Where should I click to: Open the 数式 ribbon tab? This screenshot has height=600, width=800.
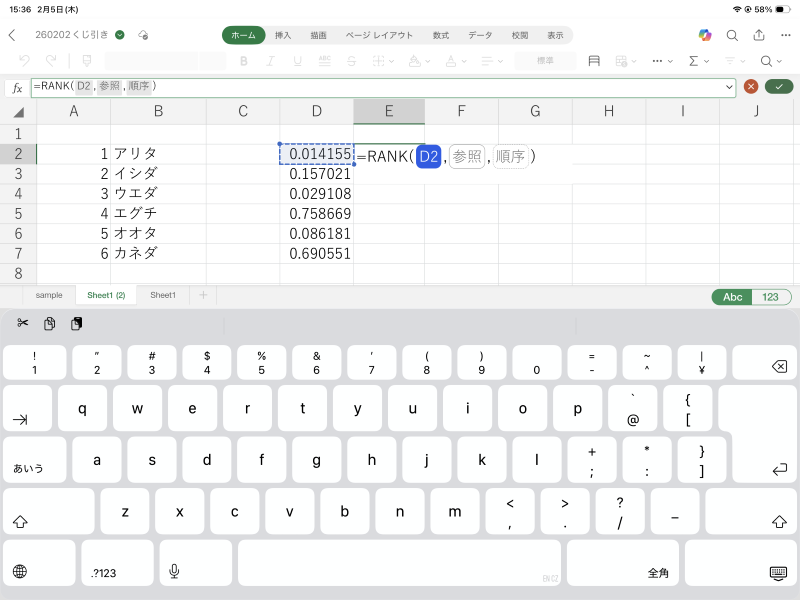pos(440,35)
